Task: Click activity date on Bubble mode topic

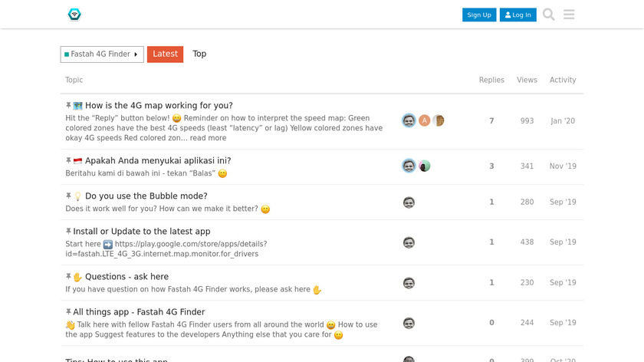Action: pos(563,202)
